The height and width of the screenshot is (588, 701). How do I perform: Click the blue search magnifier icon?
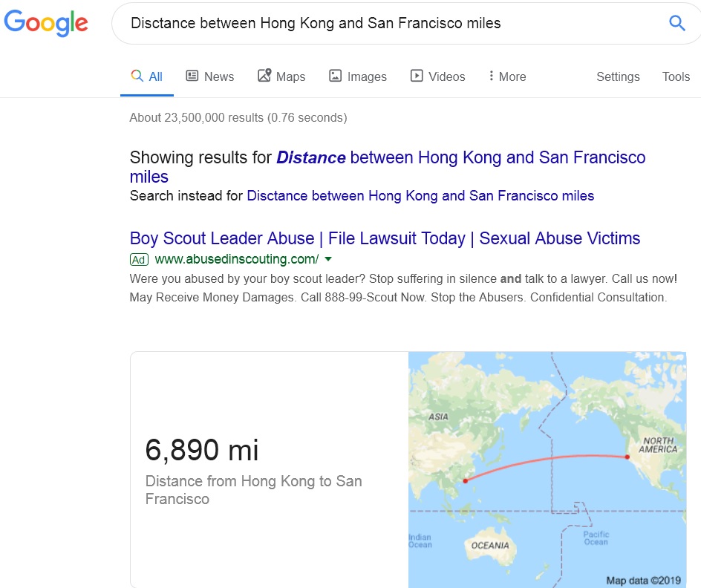pyautogui.click(x=676, y=23)
